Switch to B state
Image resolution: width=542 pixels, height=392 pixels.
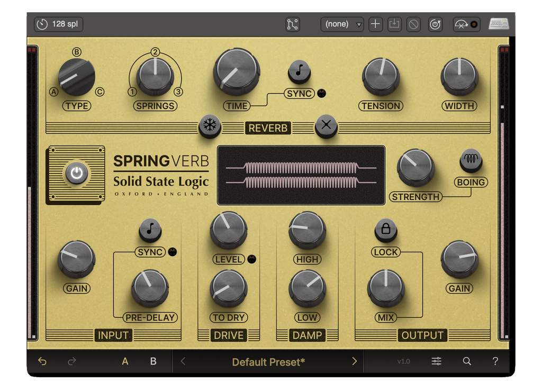coord(153,361)
